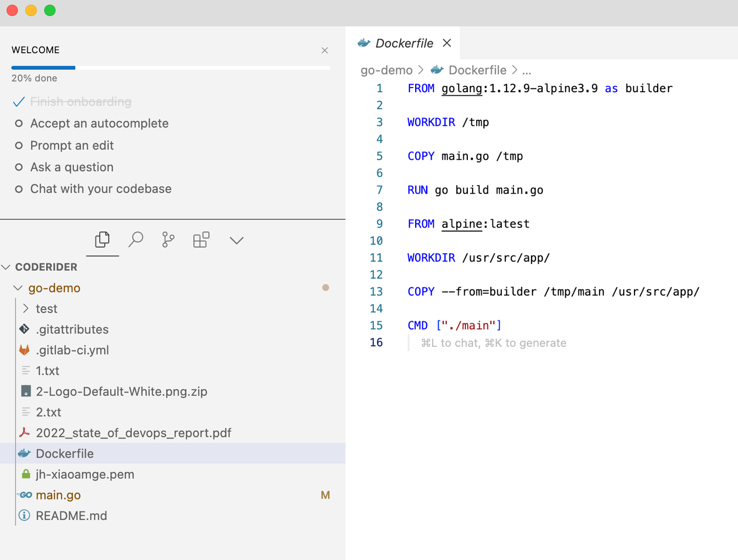Click the Go icon next to main.go
The image size is (738, 560).
click(26, 495)
